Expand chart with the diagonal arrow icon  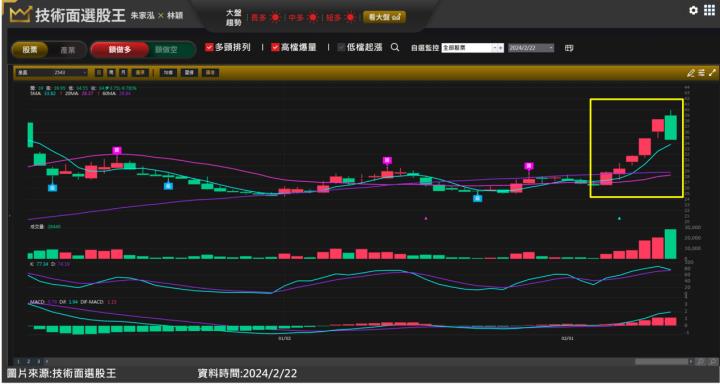click(712, 73)
